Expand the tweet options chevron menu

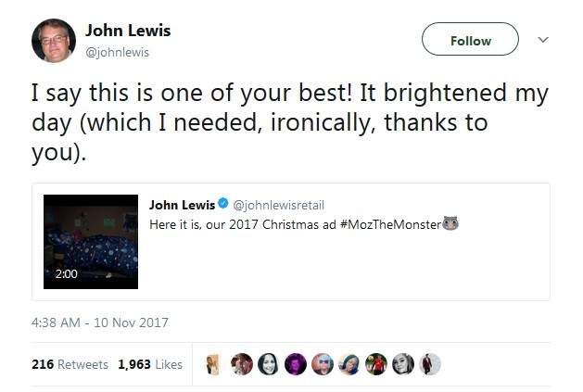[x=543, y=40]
